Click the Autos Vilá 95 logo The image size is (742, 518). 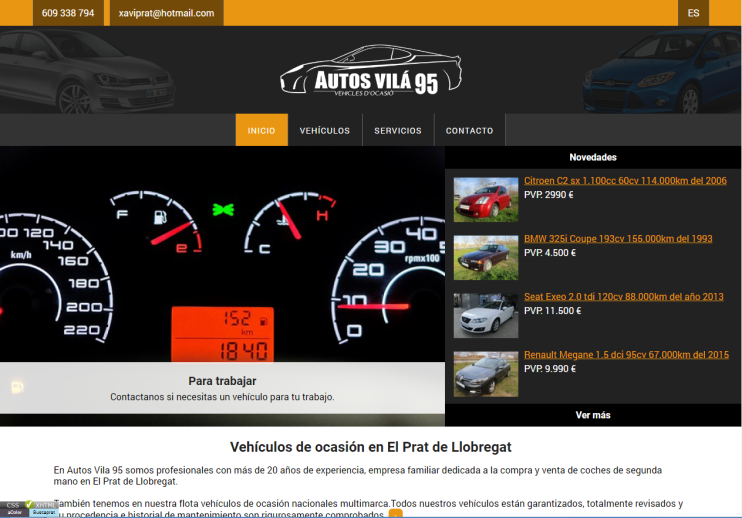pos(371,70)
